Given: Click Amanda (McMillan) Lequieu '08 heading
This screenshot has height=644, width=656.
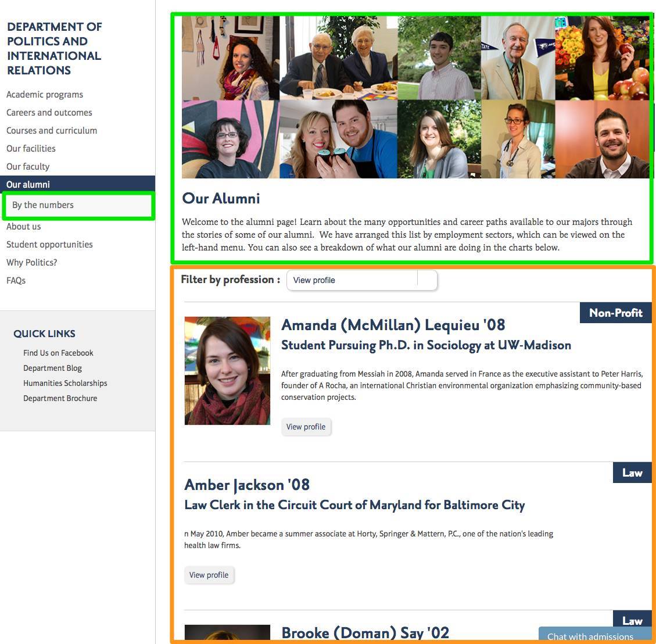Looking at the screenshot, I should [x=393, y=325].
